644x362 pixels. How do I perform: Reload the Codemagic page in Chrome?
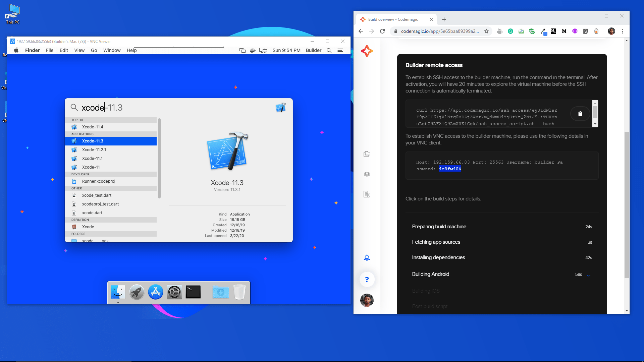(382, 31)
